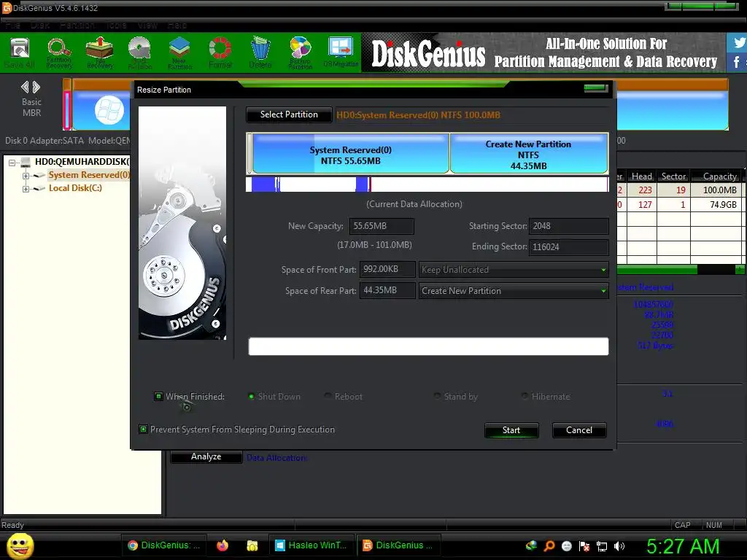
Task: Click the 74.9GB capacity cell
Action: 716,205
